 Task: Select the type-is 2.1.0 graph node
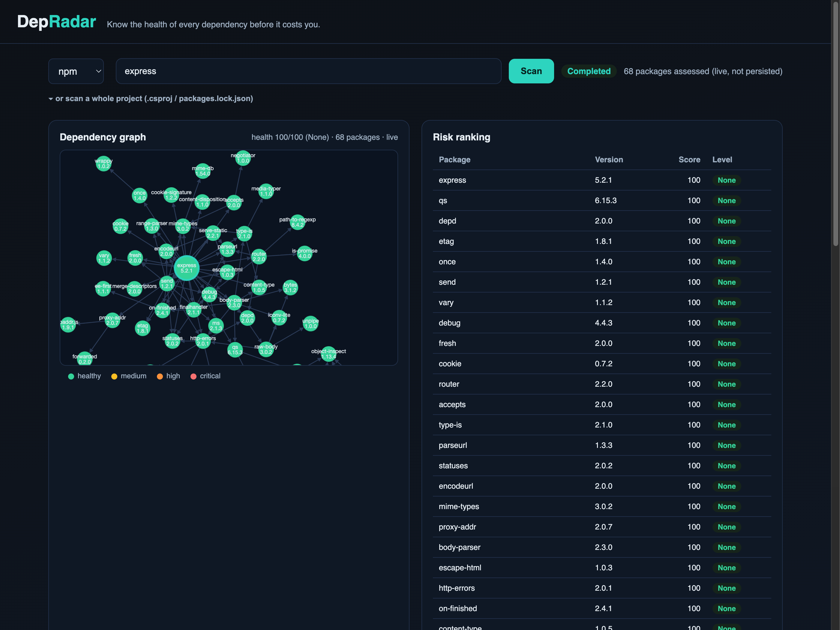[244, 233]
